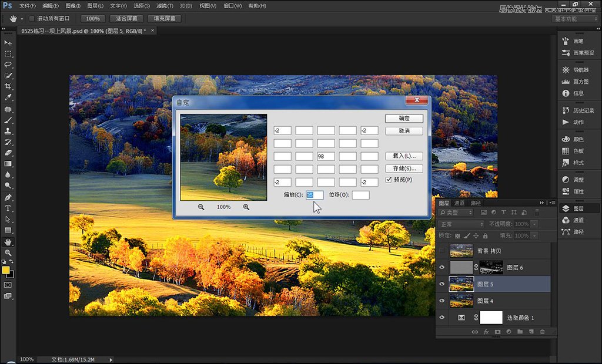Choose the Pen tool

tap(8, 197)
